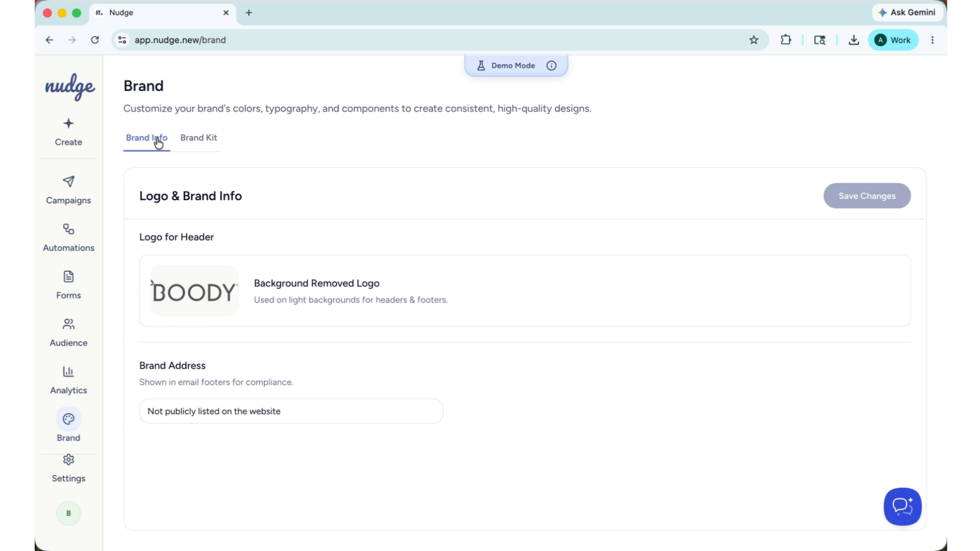Click the Logo for Header label
The height and width of the screenshot is (551, 980).
(x=177, y=237)
